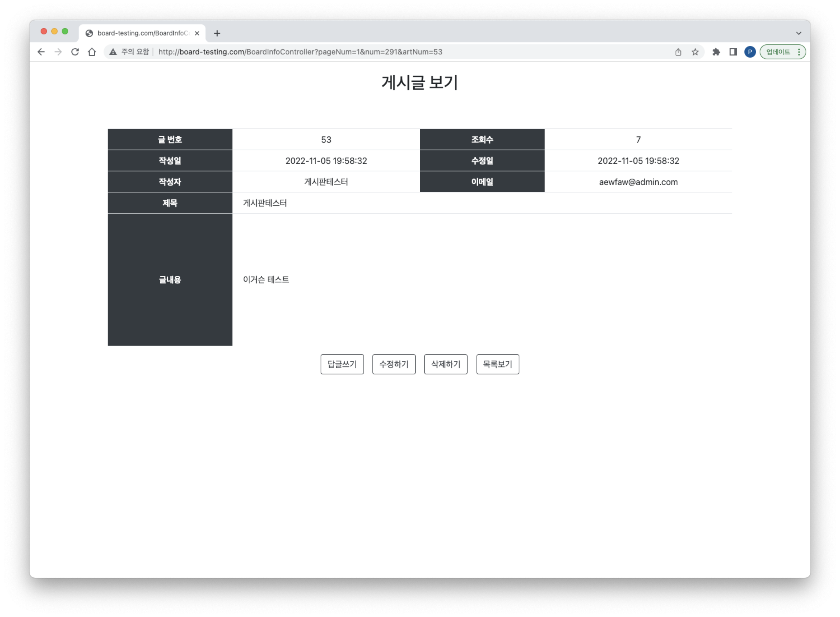Click the post number 53 cell

click(x=326, y=140)
